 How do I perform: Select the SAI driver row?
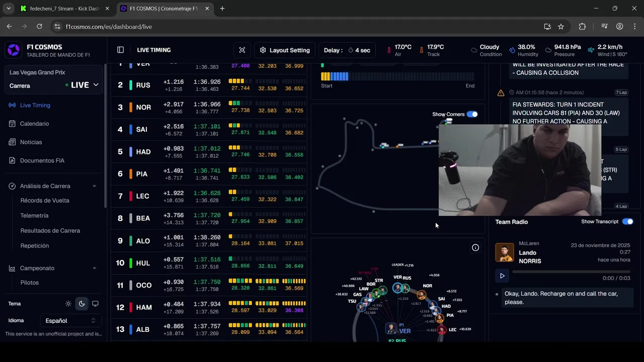coord(209,130)
